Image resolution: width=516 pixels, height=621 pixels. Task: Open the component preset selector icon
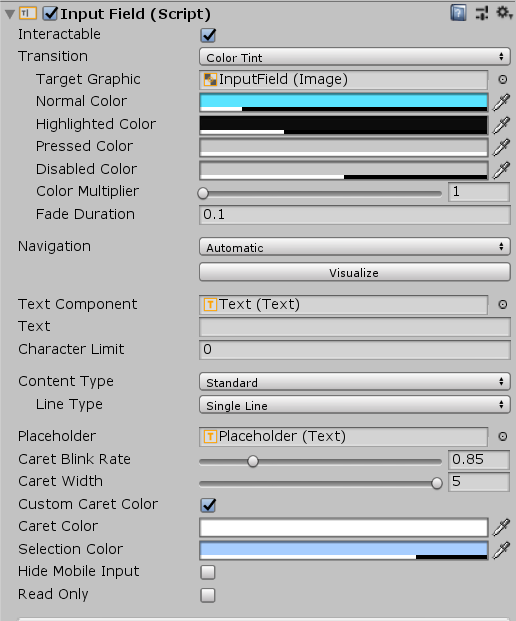482,13
